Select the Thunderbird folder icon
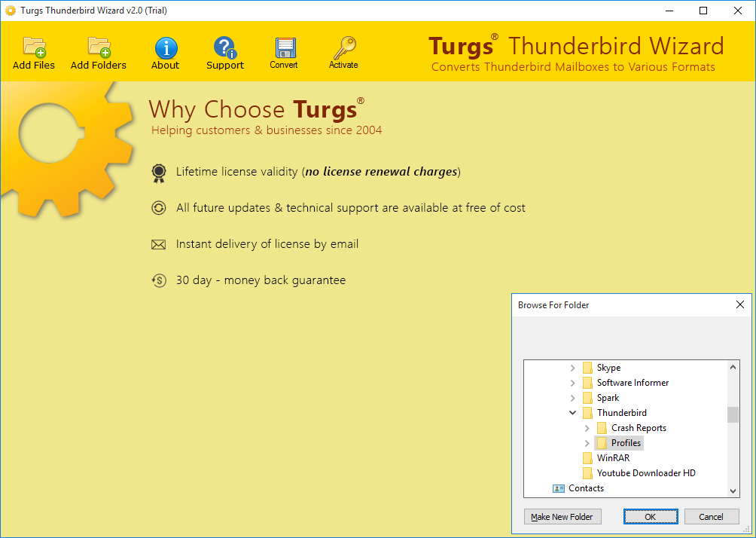The image size is (756, 538). click(587, 413)
